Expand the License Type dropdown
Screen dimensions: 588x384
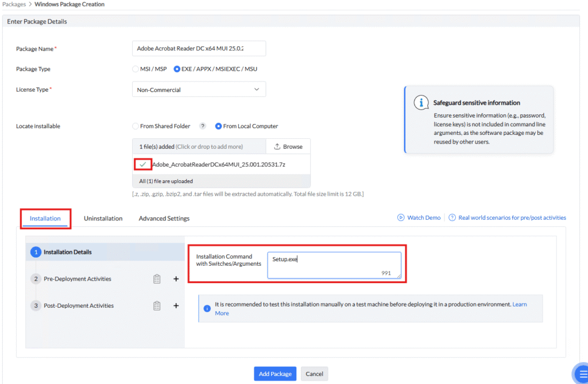coord(199,90)
